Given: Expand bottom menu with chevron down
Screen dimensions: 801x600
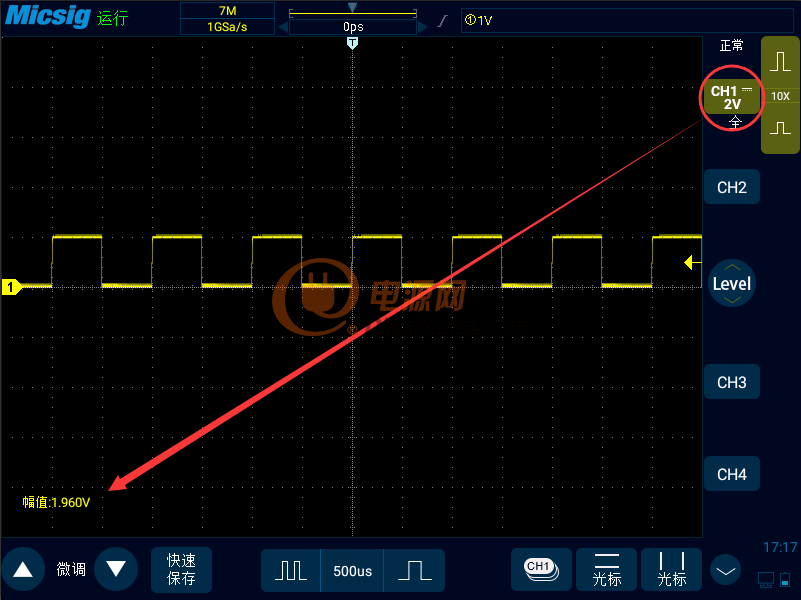Looking at the screenshot, I should [725, 570].
